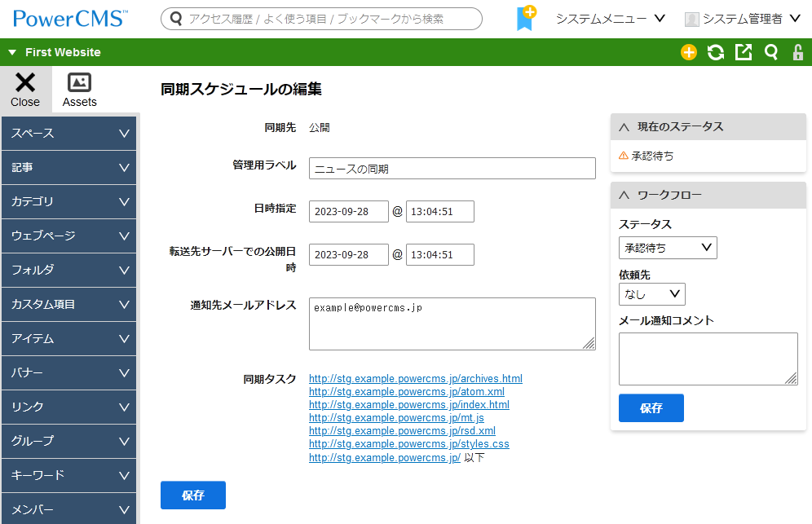
Task: Expand the キーワード sidebar menu
Action: pyautogui.click(x=68, y=475)
